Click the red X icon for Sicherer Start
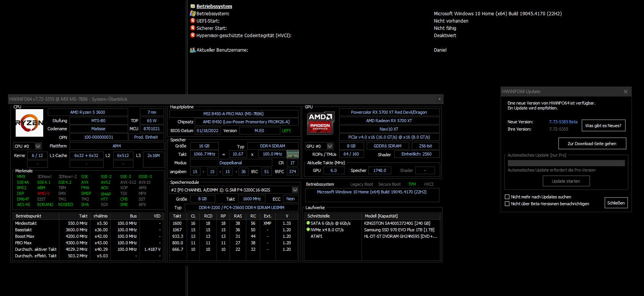 (193, 28)
